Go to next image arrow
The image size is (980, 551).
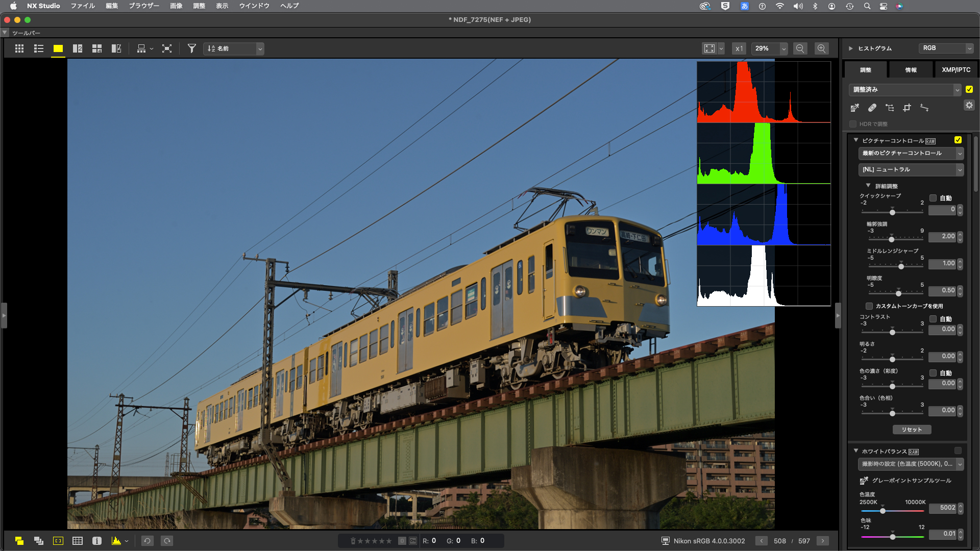point(822,541)
